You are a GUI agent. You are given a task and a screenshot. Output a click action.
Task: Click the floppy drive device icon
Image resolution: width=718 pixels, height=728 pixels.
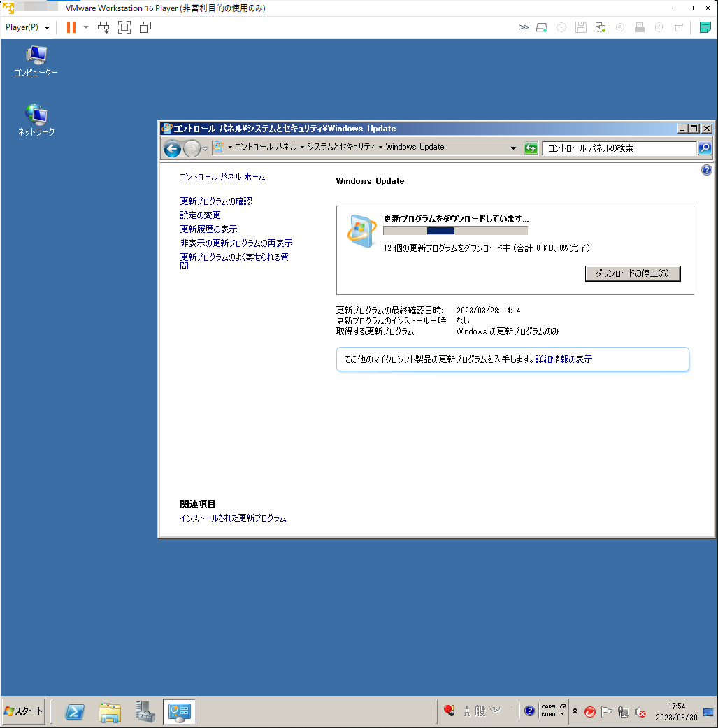pos(580,27)
